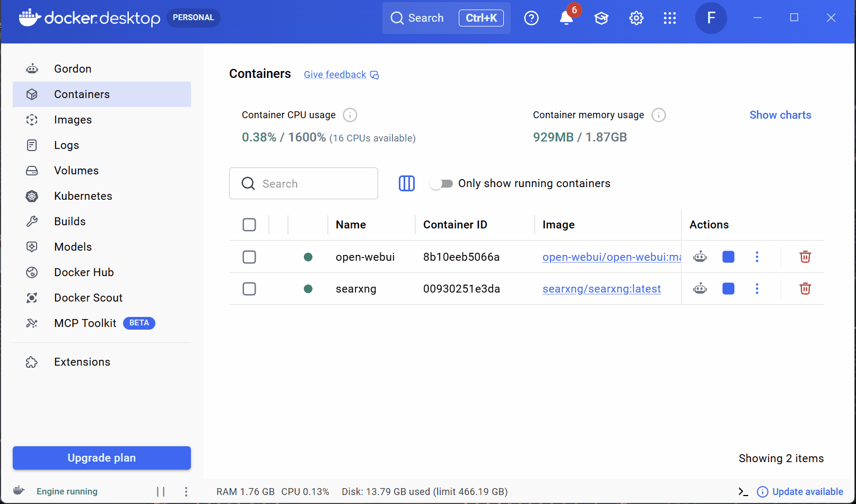Open Docker Hub in the sidebar
This screenshot has height=504, width=856.
(102, 272)
